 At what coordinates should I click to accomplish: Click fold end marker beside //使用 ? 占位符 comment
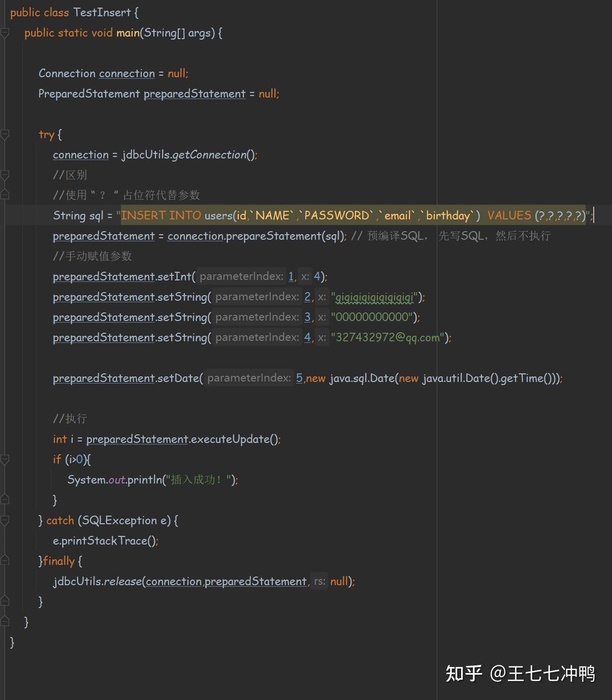5,195
